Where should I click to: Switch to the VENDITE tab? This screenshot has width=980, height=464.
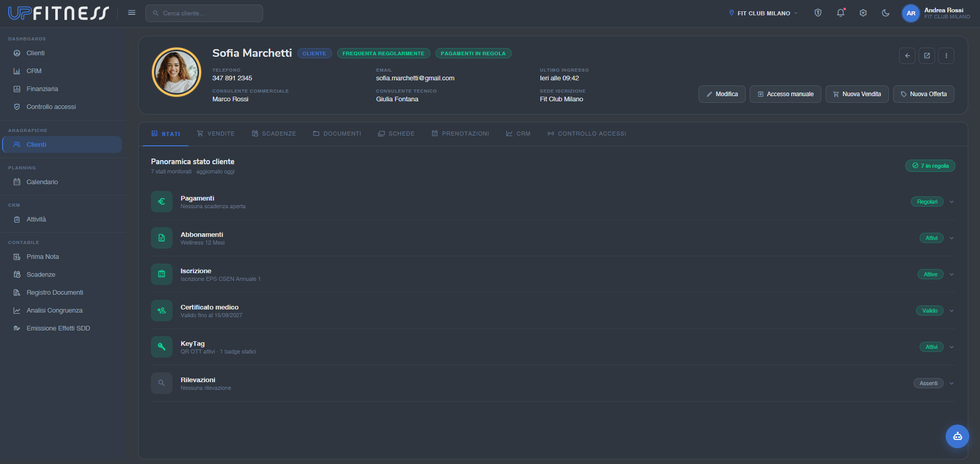click(x=215, y=134)
